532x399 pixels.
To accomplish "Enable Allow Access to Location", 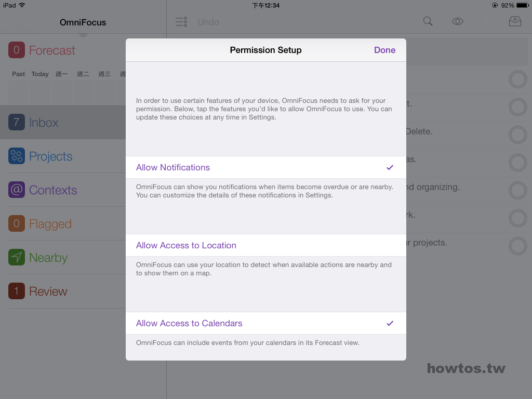I will point(265,245).
